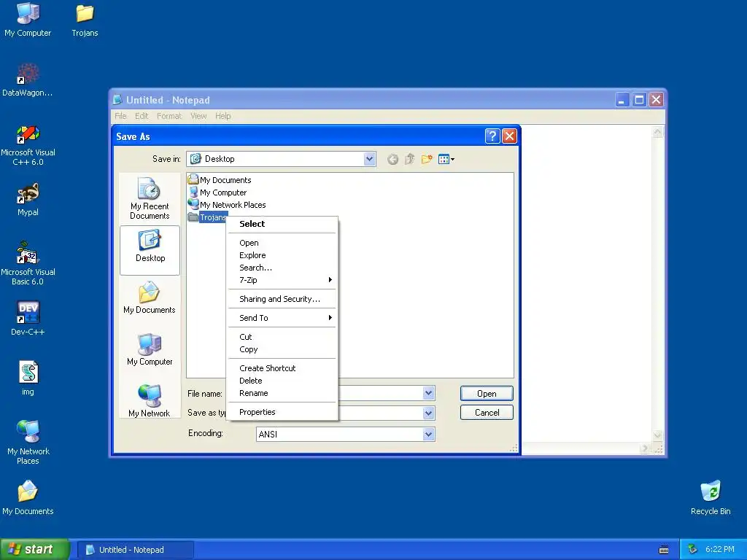Choose Delete in the context menu
Viewport: 747px width, 560px height.
282,381
